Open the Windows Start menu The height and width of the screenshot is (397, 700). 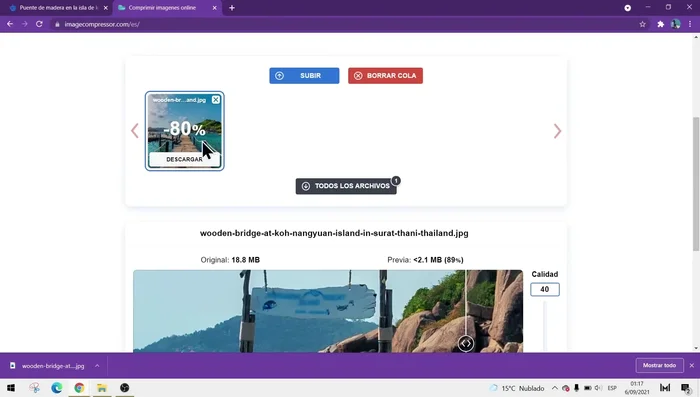pos(11,388)
